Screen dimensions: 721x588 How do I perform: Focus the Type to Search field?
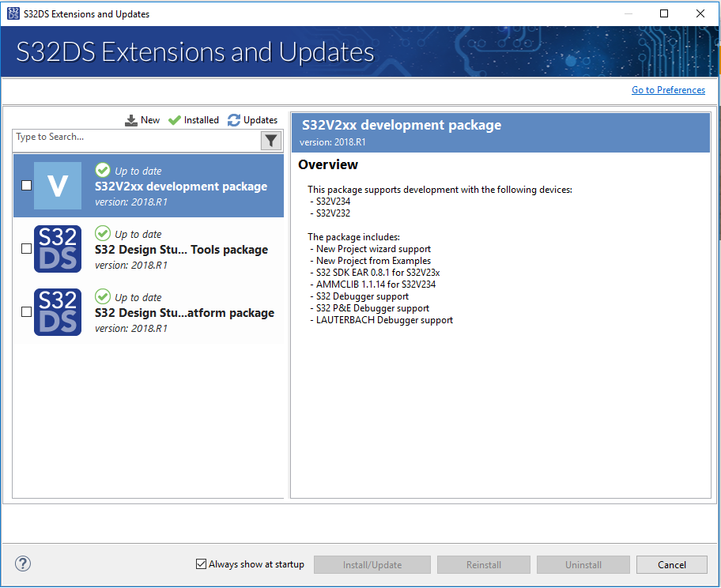pos(137,140)
